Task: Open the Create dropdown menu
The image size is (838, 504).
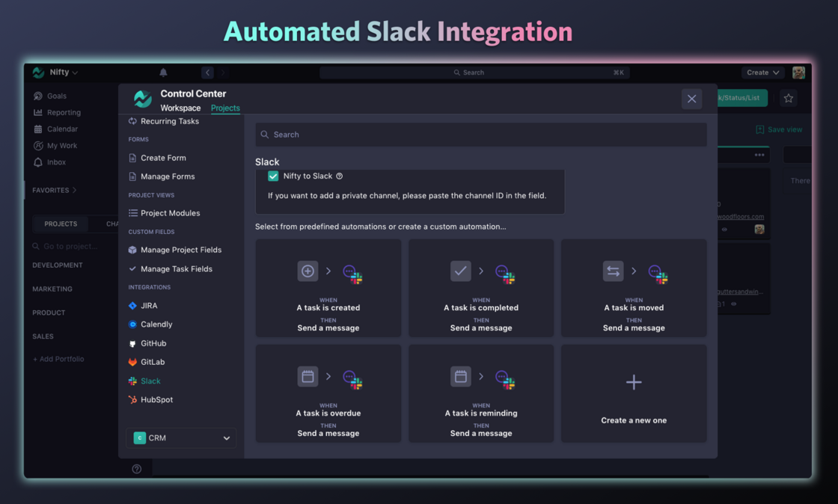Action: (x=762, y=73)
